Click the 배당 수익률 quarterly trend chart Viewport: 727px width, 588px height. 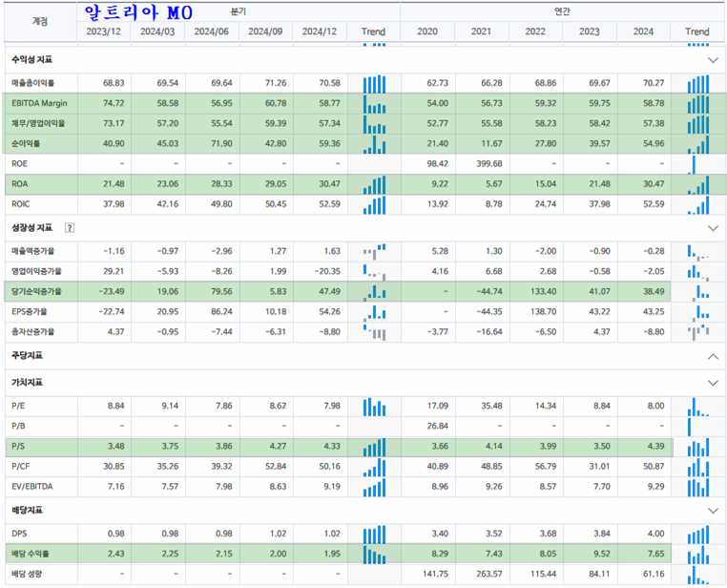(374, 555)
